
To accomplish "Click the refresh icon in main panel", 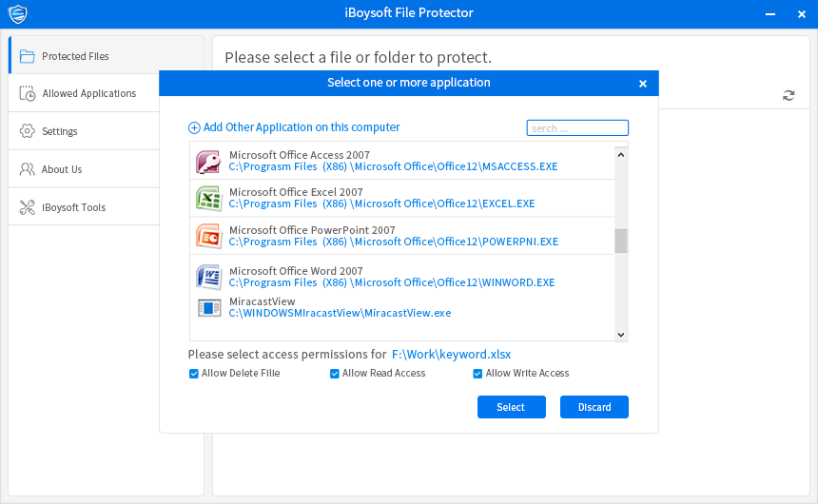I will click(789, 95).
